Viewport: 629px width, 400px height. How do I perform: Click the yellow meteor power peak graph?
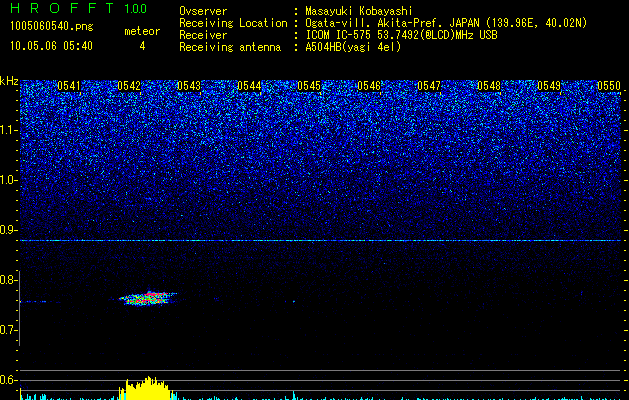146,388
